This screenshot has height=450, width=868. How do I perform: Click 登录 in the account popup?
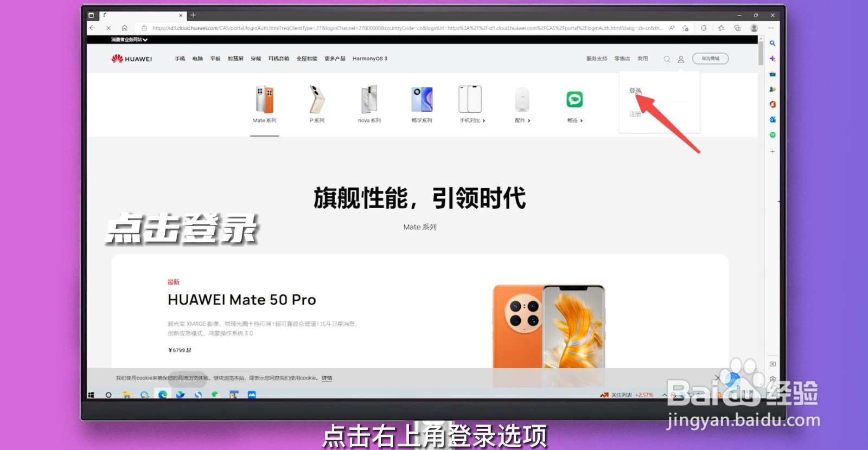(x=635, y=91)
